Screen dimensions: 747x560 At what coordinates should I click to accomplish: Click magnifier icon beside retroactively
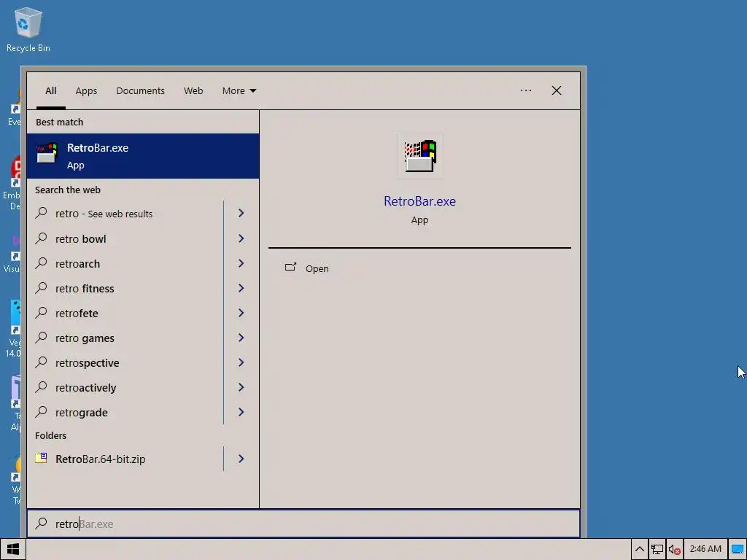[42, 386]
